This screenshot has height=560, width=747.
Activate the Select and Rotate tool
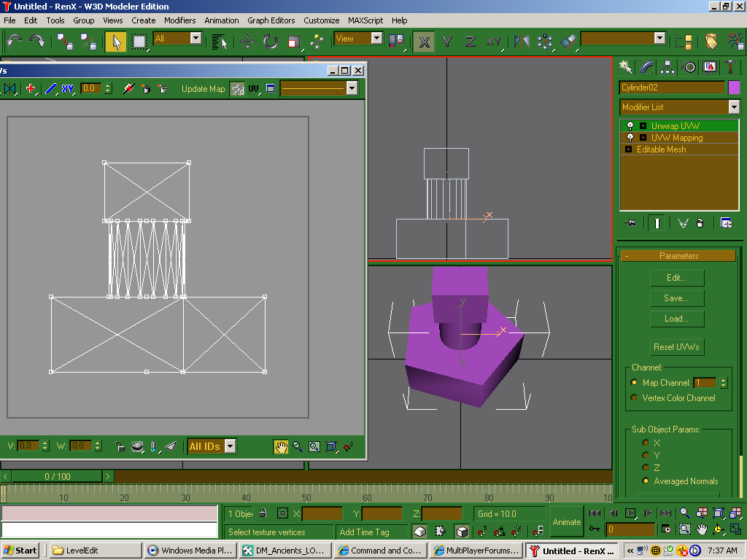[x=271, y=42]
